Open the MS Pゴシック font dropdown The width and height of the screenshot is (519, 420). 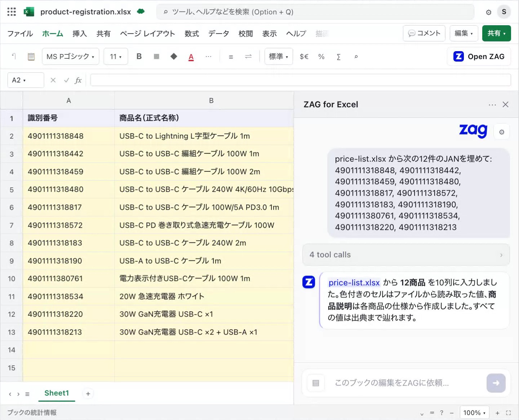coord(71,57)
